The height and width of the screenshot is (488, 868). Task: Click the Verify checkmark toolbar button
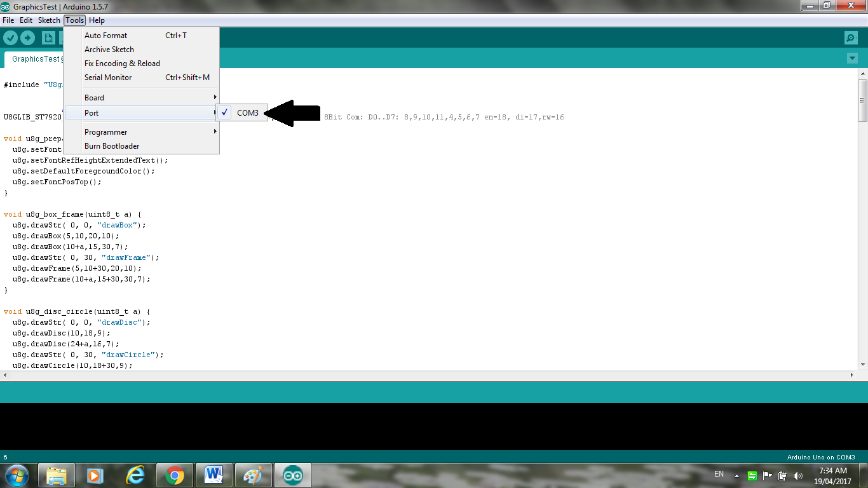pos(10,38)
